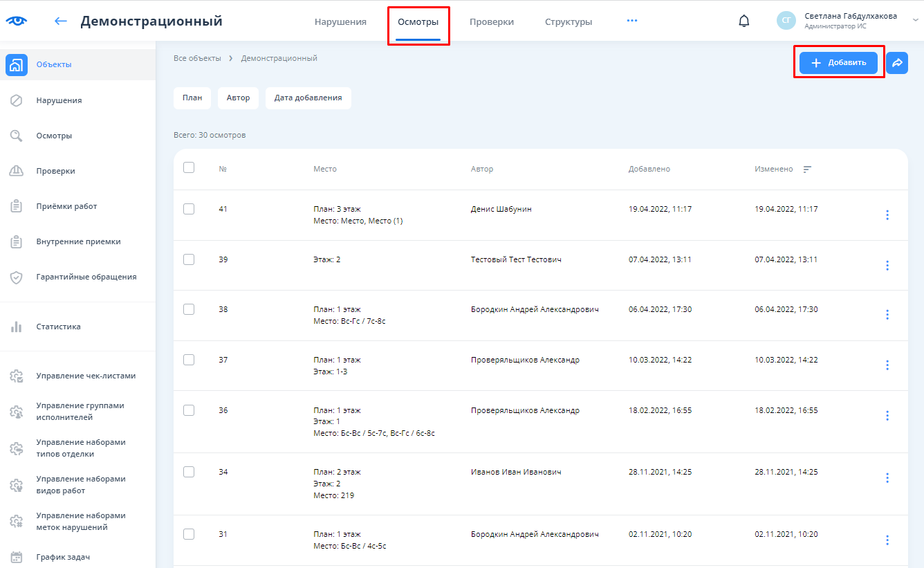This screenshot has height=568, width=924.
Task: Click the sort icon beside Изменено
Action: (x=807, y=170)
